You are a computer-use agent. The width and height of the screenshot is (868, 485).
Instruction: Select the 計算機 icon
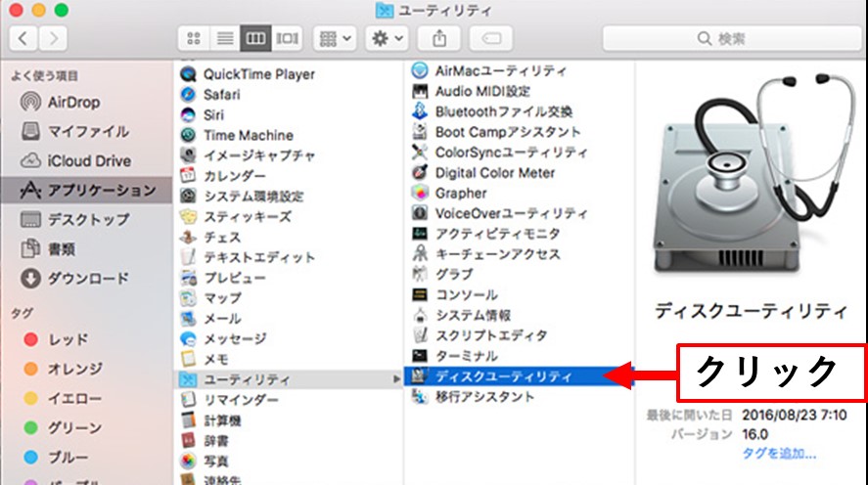(x=188, y=420)
